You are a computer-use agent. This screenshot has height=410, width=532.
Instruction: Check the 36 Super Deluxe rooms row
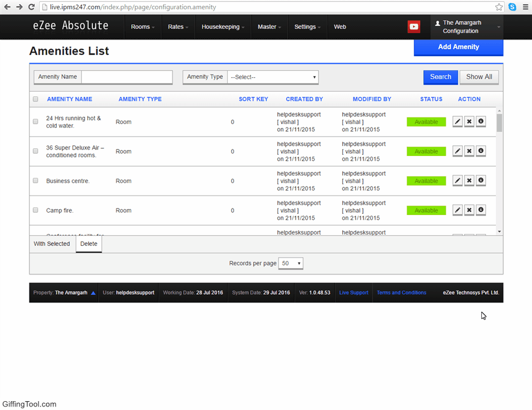point(35,151)
